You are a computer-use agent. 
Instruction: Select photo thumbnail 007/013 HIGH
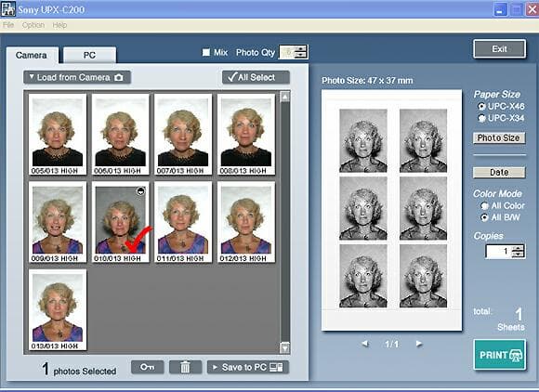tap(183, 135)
